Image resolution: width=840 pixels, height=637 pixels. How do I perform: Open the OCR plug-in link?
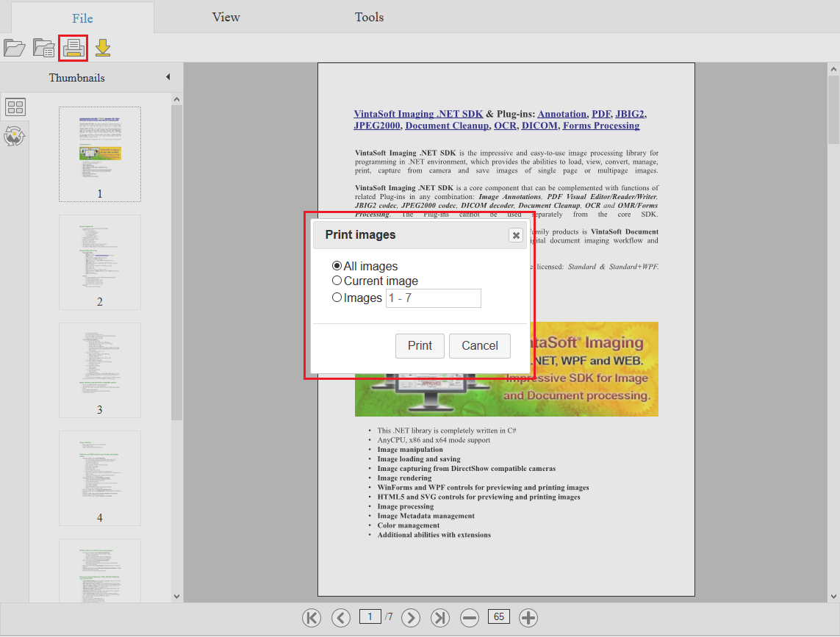[505, 126]
